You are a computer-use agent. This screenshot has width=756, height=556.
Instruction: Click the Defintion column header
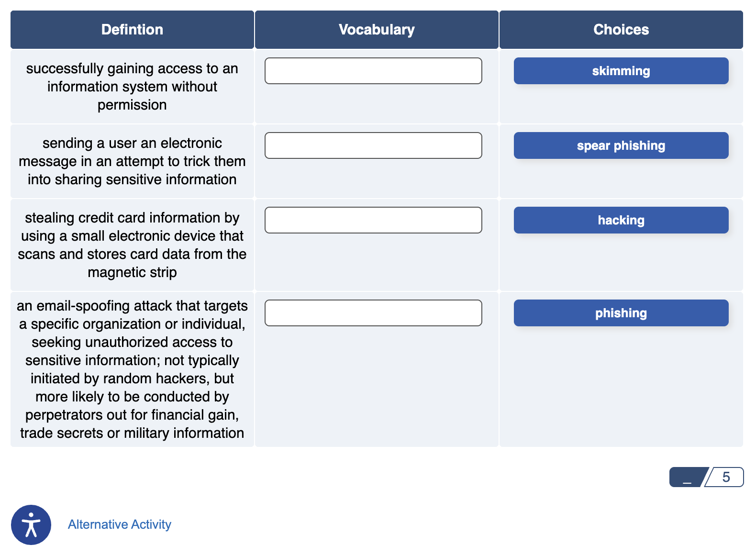click(x=132, y=29)
